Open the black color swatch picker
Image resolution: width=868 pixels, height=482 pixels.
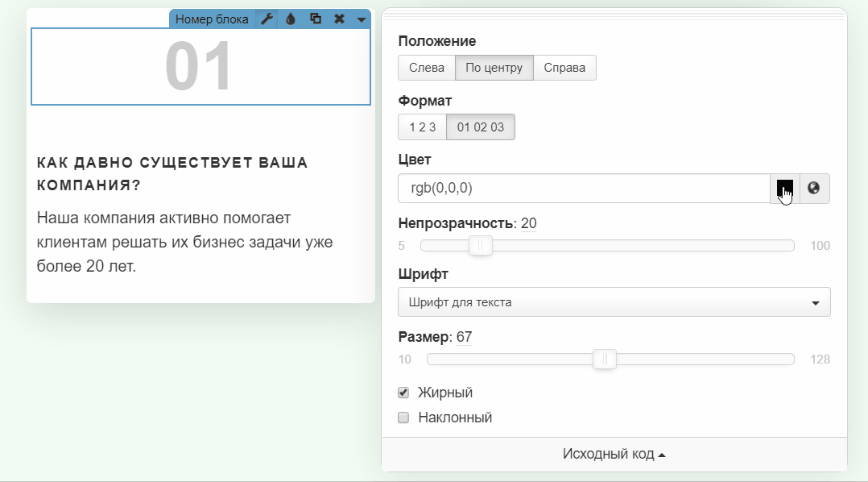point(785,189)
